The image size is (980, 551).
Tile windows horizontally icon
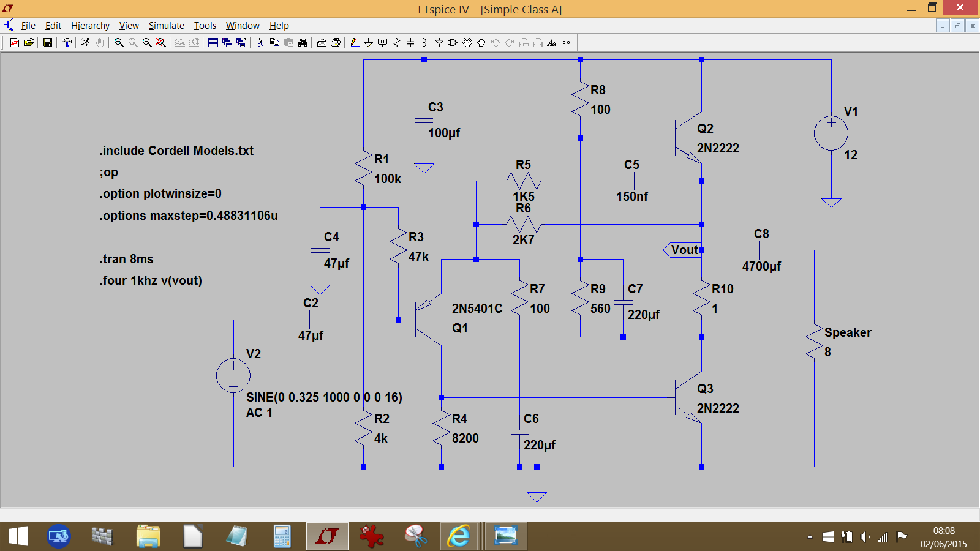coord(213,42)
